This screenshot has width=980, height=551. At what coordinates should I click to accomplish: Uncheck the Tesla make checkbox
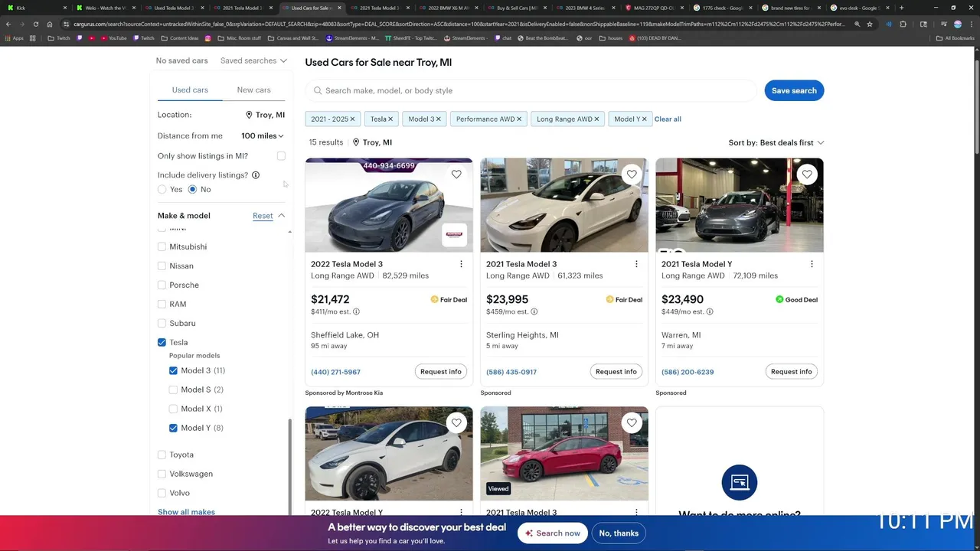click(x=162, y=342)
